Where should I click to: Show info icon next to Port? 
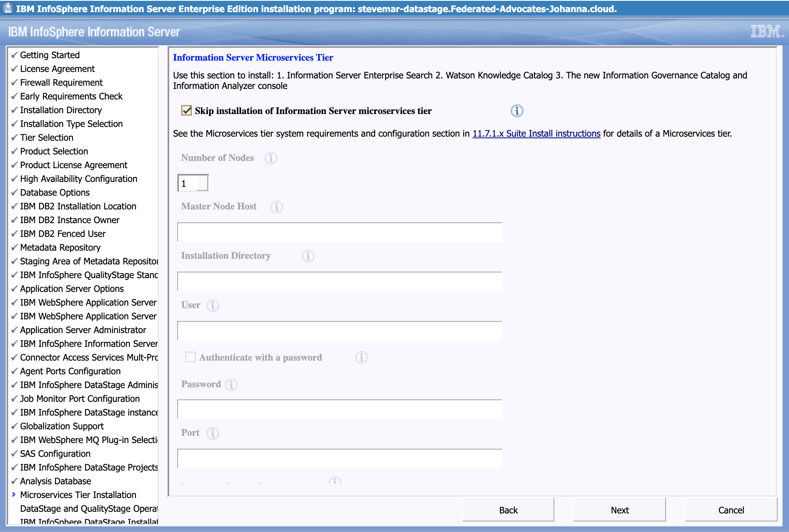point(212,433)
